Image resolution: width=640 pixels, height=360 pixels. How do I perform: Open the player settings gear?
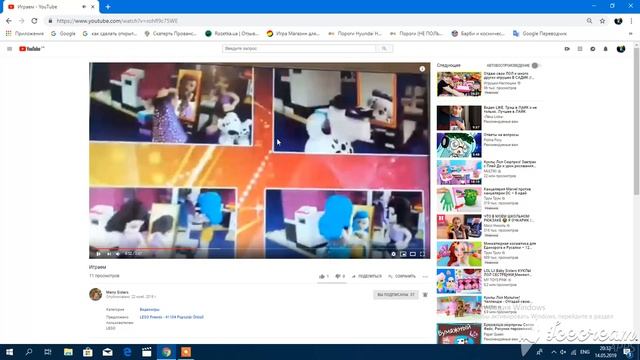(x=393, y=254)
